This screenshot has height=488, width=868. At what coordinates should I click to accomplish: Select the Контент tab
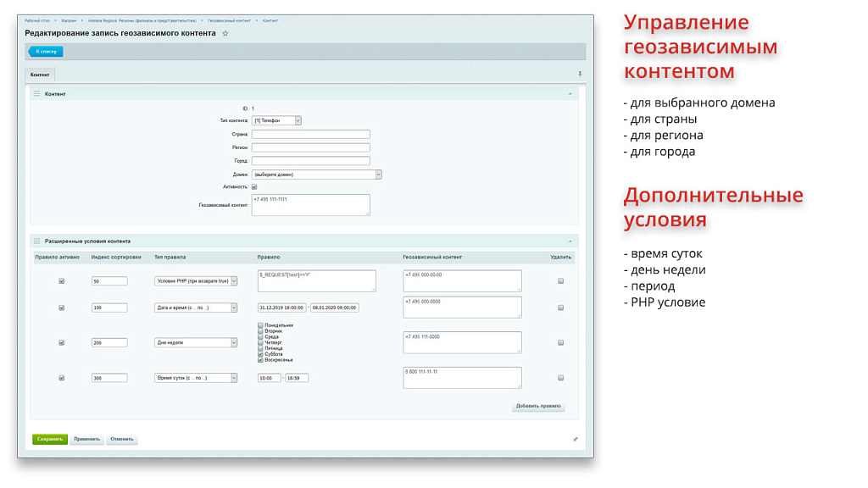point(40,75)
